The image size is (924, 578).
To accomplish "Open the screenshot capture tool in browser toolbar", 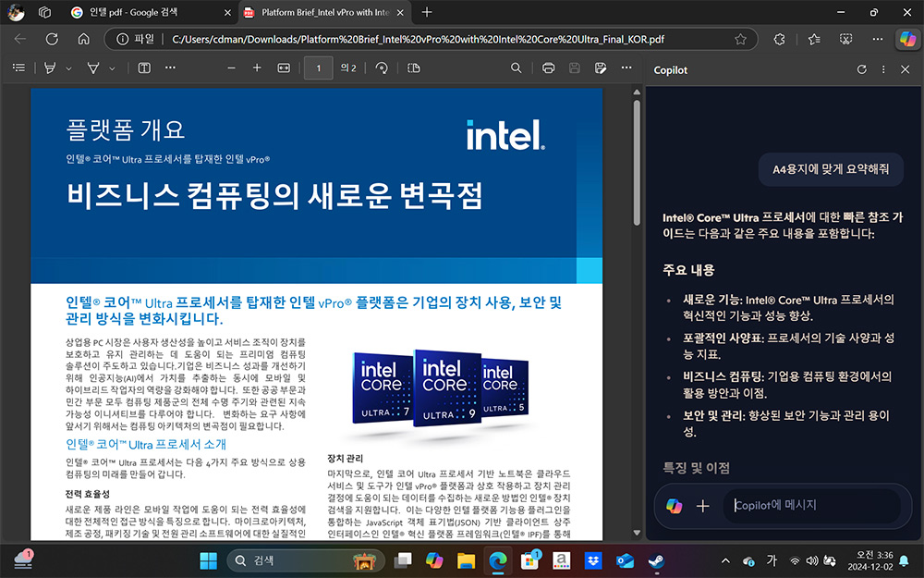I will tap(845, 40).
